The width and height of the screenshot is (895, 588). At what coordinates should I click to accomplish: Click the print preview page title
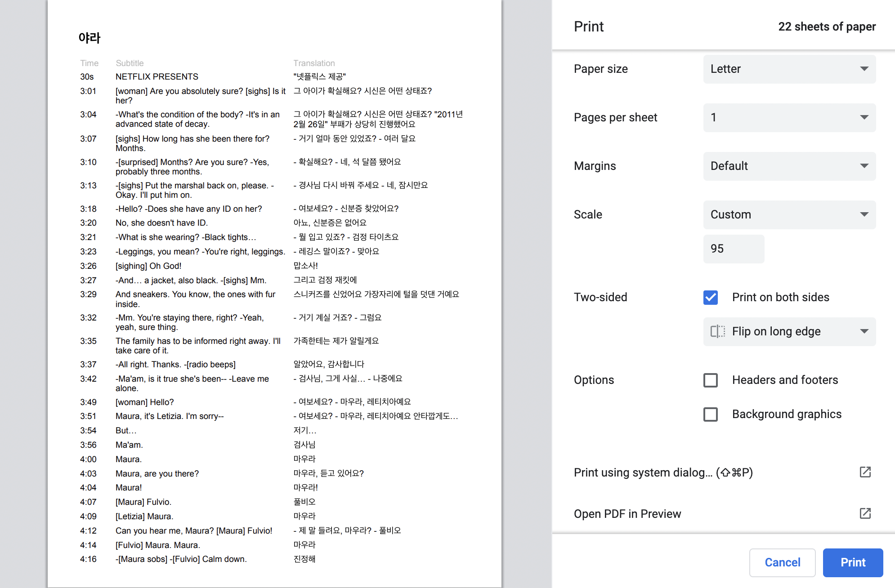coord(89,38)
